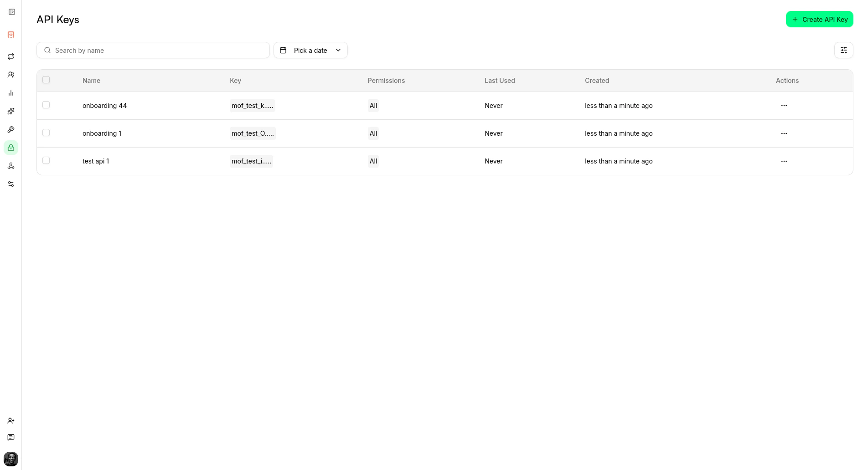Viewport: 868px width, 470px height.
Task: View transactions via the looping arrows icon
Action: [11, 56]
